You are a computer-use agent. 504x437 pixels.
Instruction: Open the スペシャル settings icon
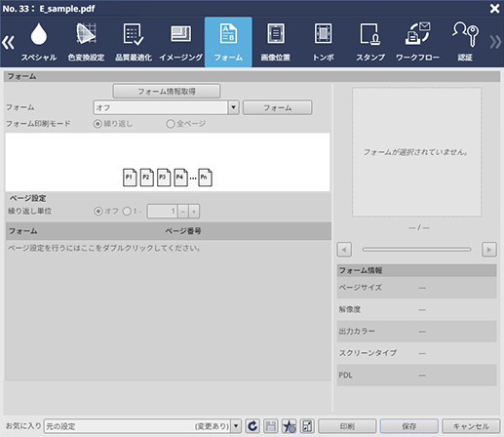pyautogui.click(x=39, y=42)
